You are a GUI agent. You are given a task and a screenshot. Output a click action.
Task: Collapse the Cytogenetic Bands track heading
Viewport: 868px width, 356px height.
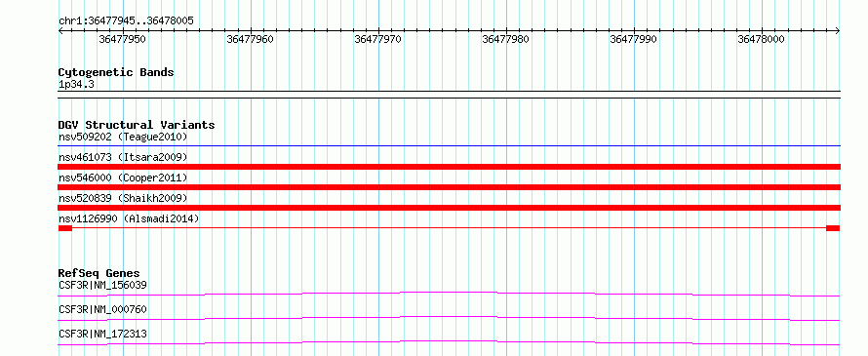[116, 72]
